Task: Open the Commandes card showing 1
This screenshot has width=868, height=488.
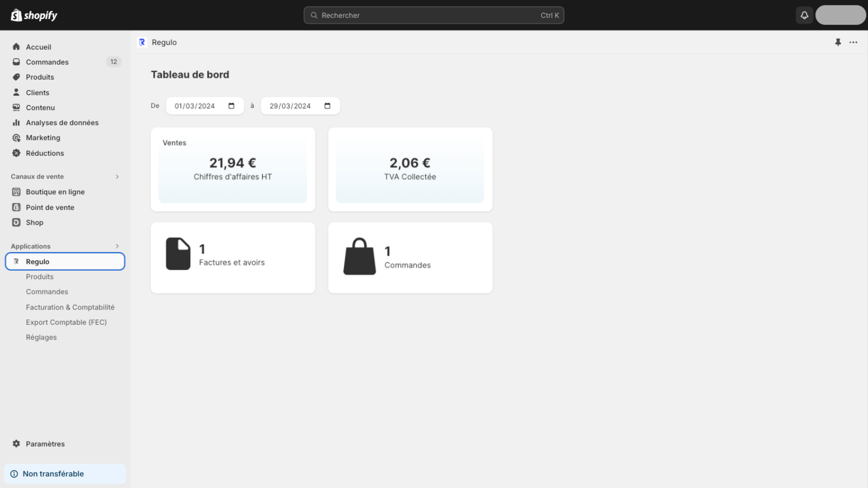Action: (410, 258)
